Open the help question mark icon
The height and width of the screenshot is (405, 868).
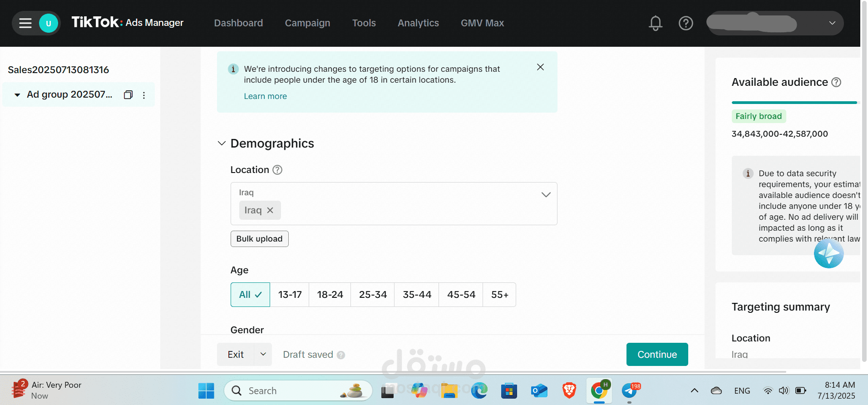tap(686, 23)
